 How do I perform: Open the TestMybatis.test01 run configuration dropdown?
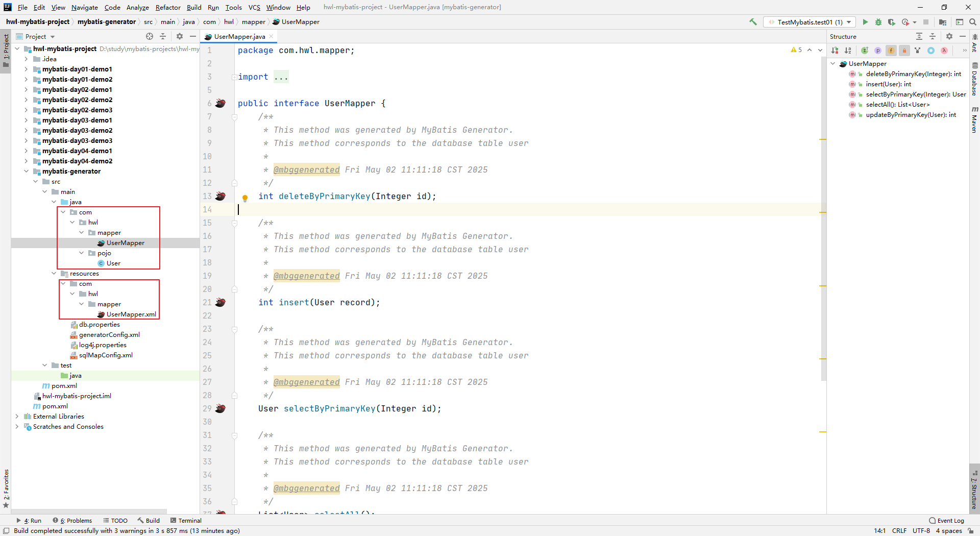click(x=810, y=22)
